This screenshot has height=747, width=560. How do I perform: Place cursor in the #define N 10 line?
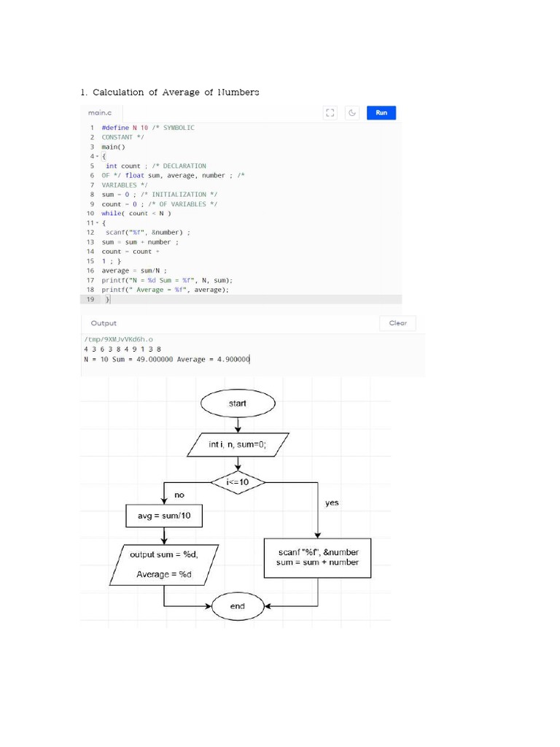point(147,128)
